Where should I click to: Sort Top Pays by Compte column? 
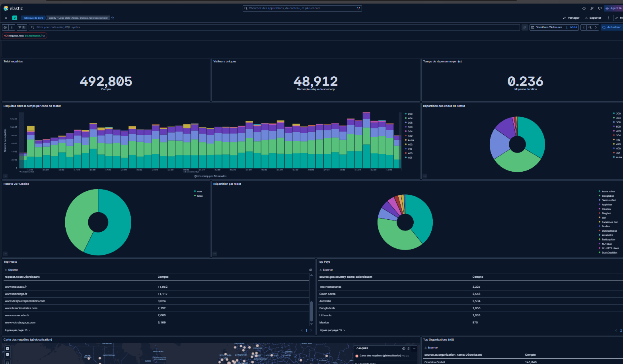coord(478,277)
